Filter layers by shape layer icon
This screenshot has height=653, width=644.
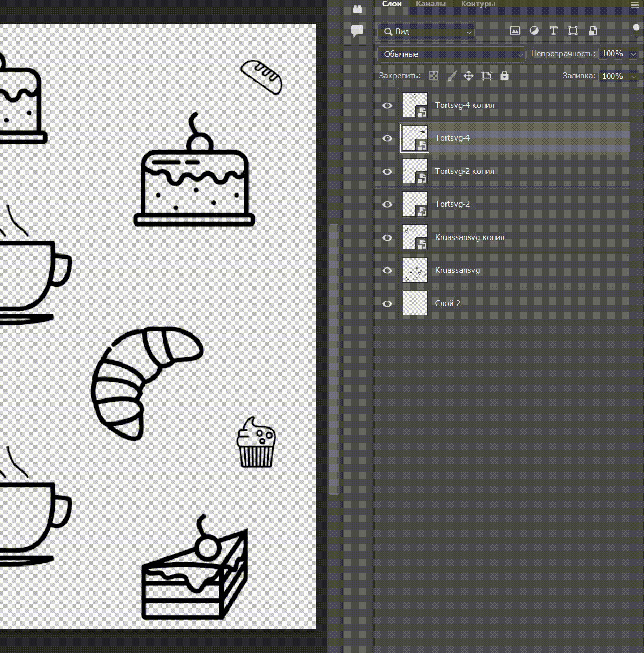[x=573, y=31]
